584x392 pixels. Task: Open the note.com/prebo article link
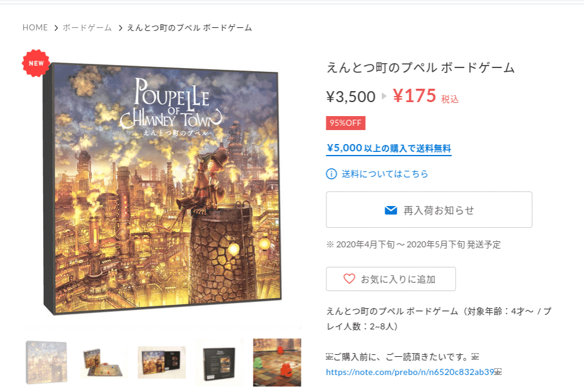(410, 372)
